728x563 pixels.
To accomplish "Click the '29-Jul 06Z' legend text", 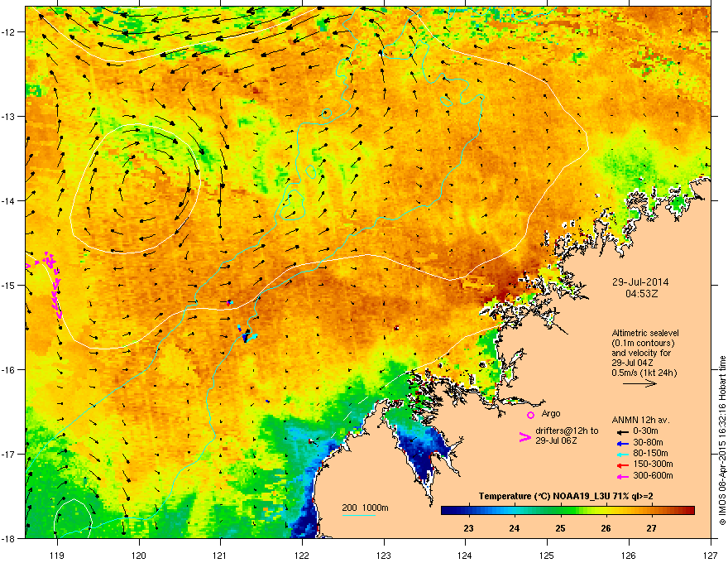I will click(x=556, y=440).
